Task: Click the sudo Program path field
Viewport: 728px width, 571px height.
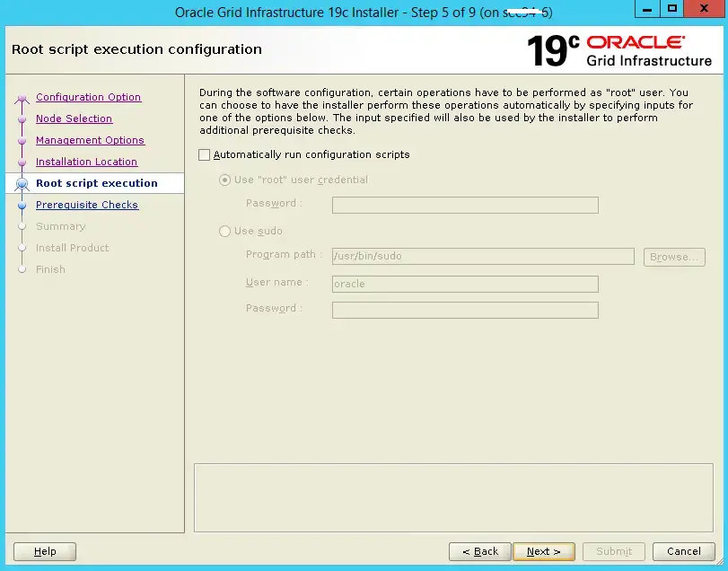Action: pos(483,256)
